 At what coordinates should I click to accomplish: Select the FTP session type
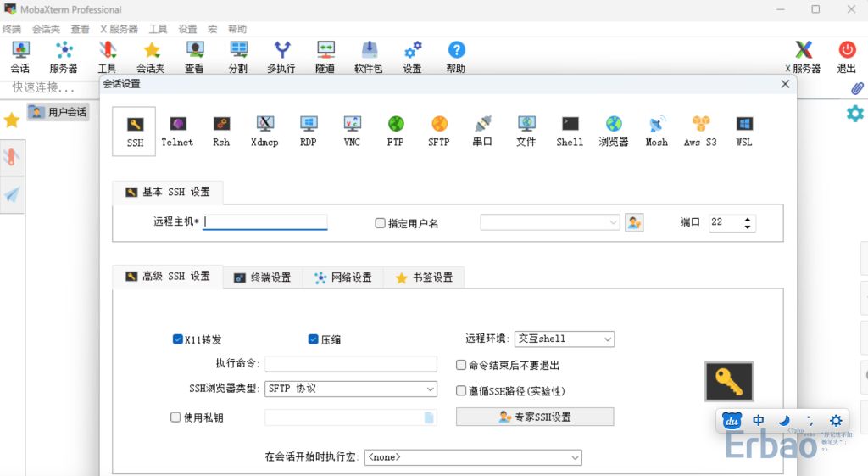tap(396, 132)
